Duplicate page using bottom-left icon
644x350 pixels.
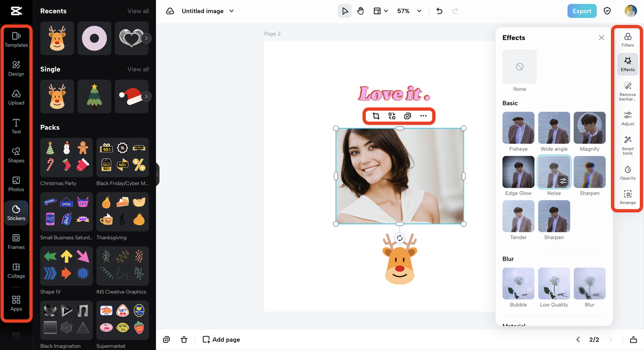(167, 339)
